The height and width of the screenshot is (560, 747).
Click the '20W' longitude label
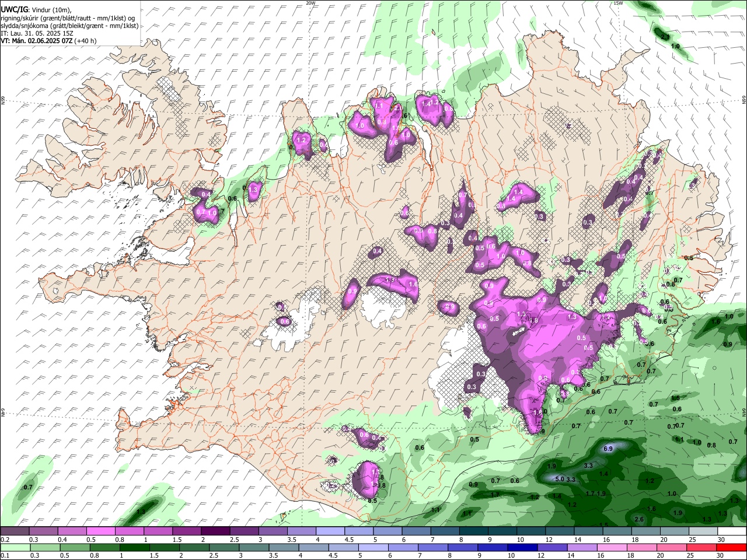[310, 3]
